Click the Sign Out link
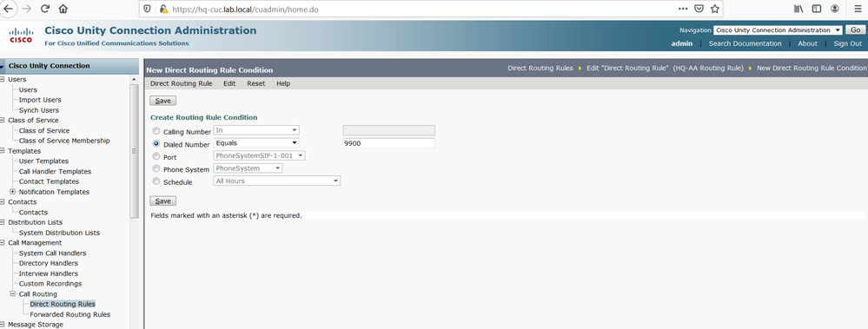This screenshot has width=868, height=329. (x=847, y=43)
